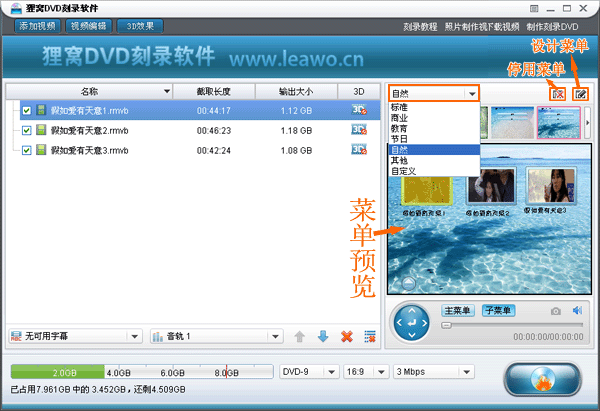
Task: Select the beach menu template thumbnail
Action: tap(512, 122)
